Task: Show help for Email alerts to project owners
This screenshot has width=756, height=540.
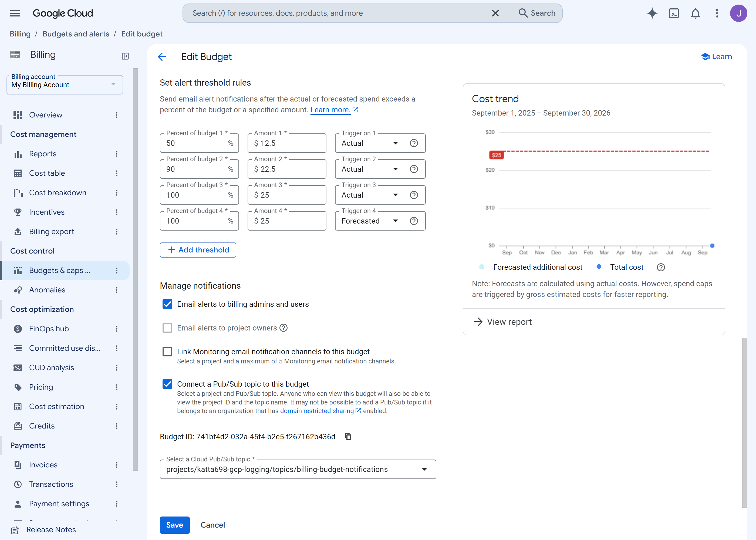Action: coord(283,328)
